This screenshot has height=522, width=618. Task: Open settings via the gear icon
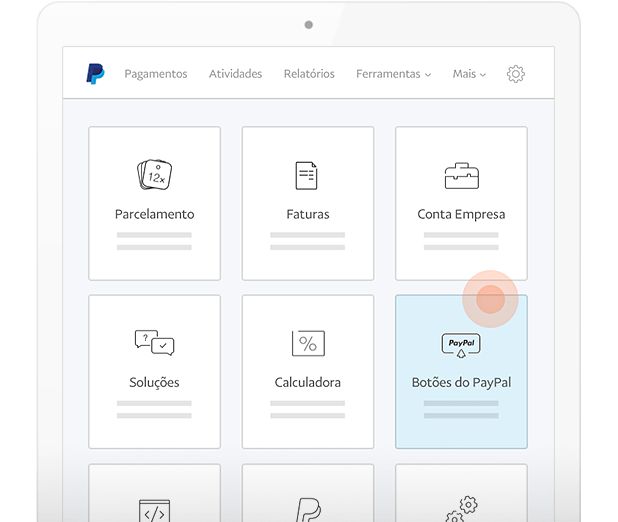(x=515, y=74)
